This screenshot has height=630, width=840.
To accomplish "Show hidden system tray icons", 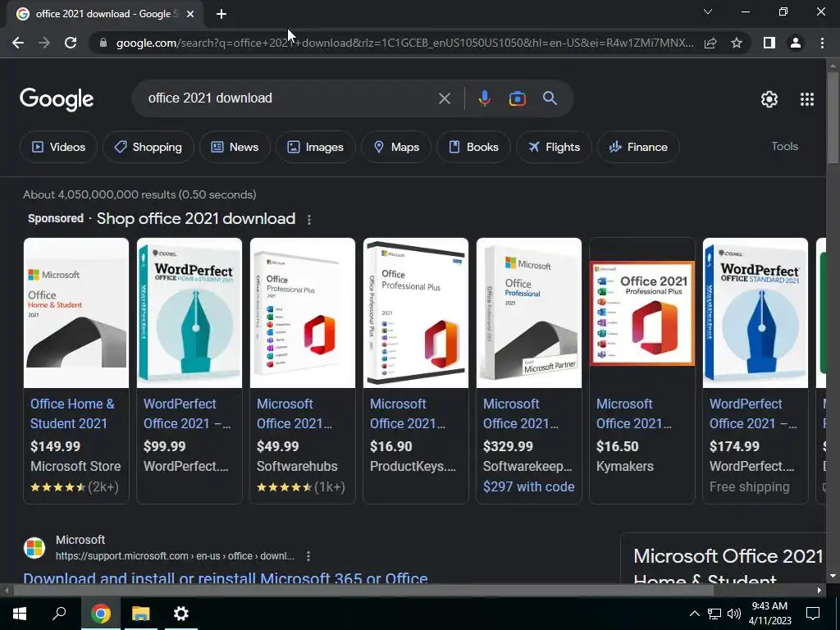I will pyautogui.click(x=694, y=614).
